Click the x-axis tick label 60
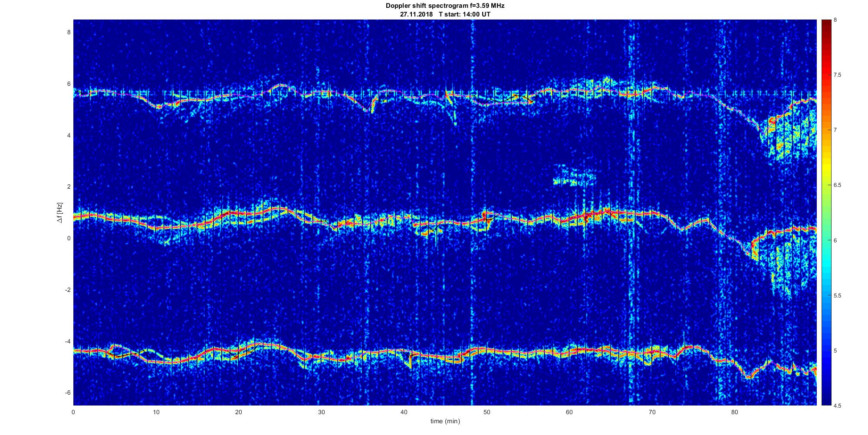Viewport: 868px width, 435px height. tap(569, 412)
